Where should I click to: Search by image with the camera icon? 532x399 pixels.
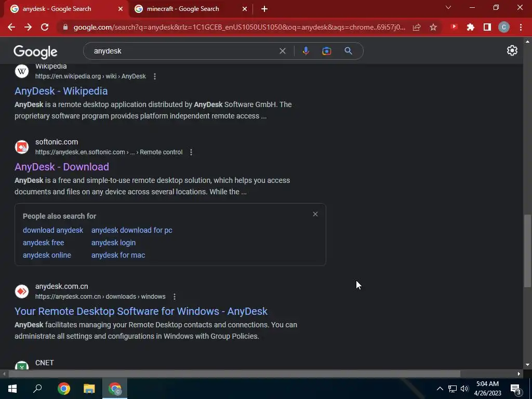(327, 51)
